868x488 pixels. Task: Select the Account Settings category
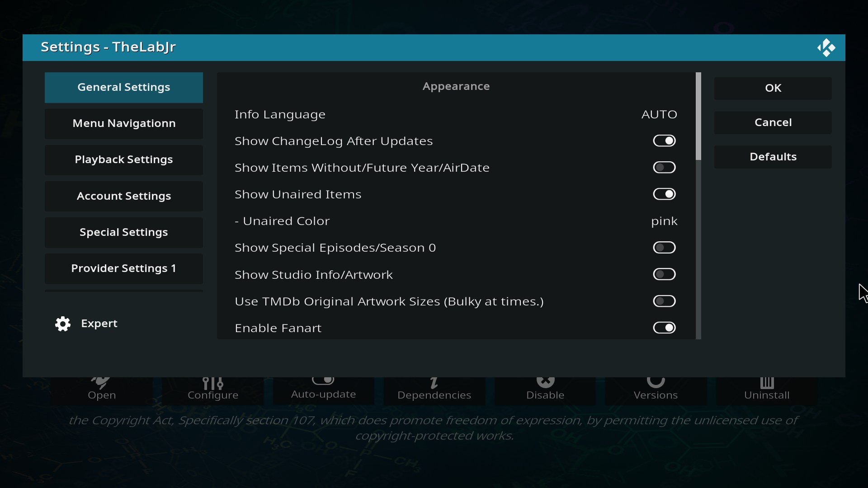click(123, 196)
